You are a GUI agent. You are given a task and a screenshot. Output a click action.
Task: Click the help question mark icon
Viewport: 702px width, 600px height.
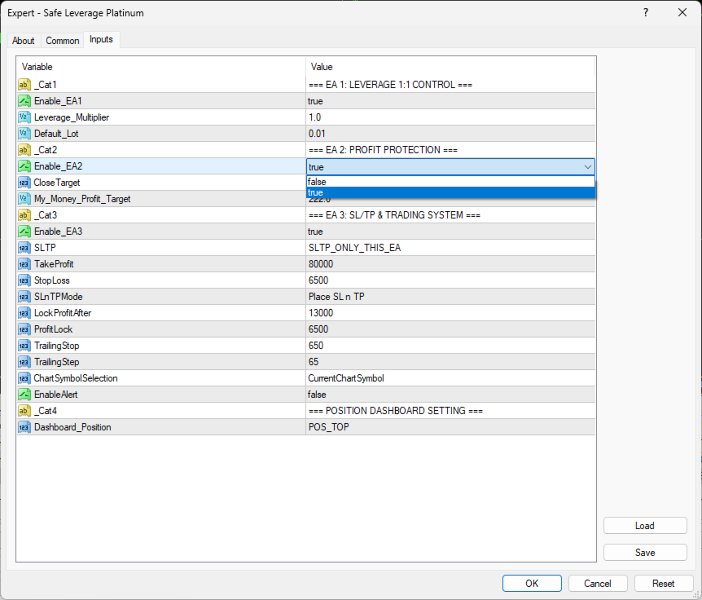click(646, 13)
